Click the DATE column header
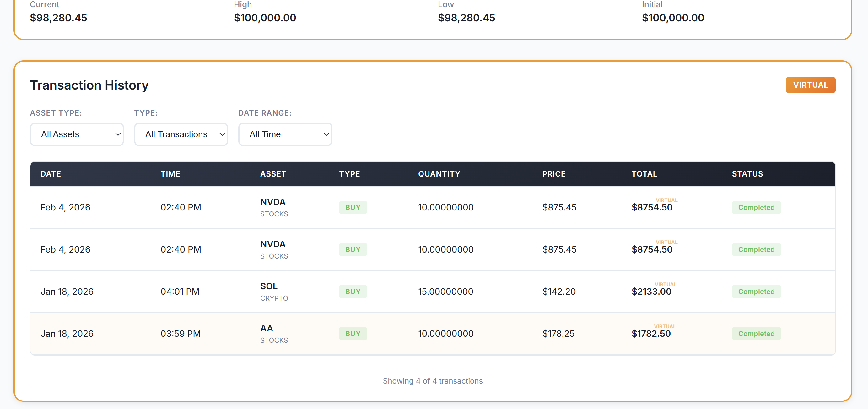 click(51, 174)
